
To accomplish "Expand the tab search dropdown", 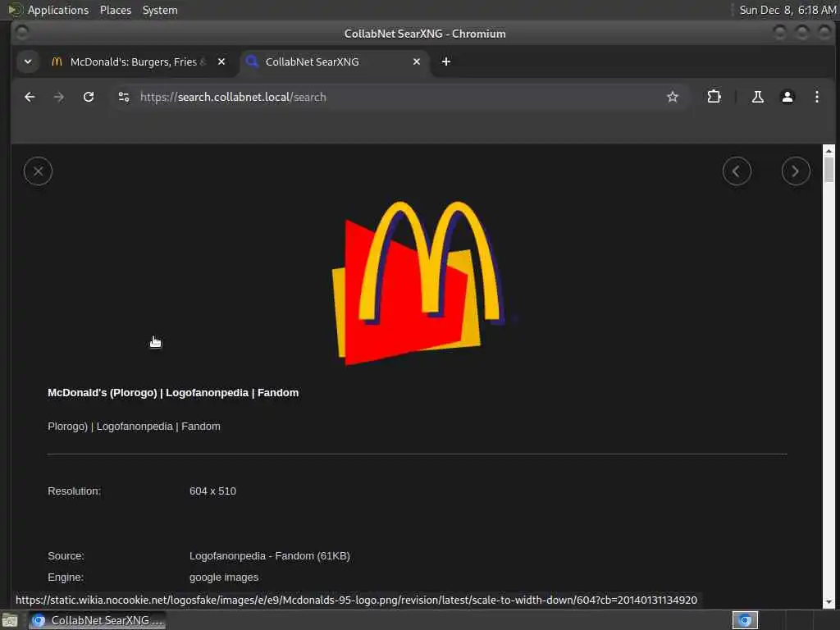I will click(x=28, y=62).
